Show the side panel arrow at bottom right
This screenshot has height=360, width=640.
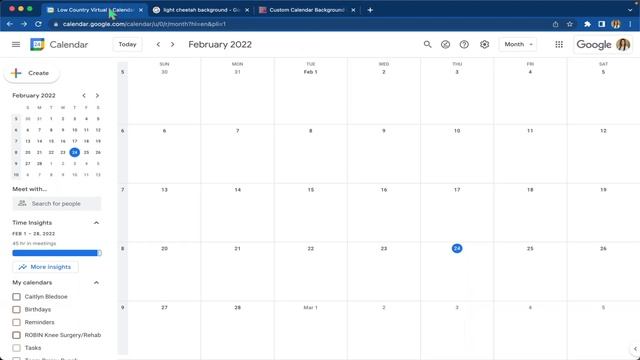pyautogui.click(x=635, y=349)
